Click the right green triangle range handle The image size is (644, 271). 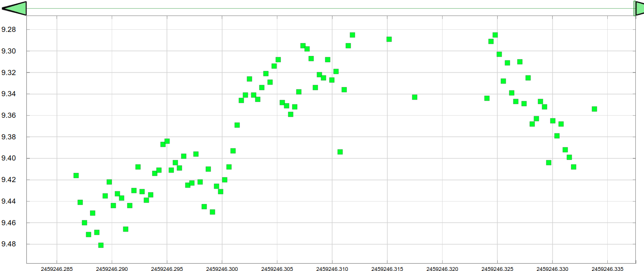(638, 8)
